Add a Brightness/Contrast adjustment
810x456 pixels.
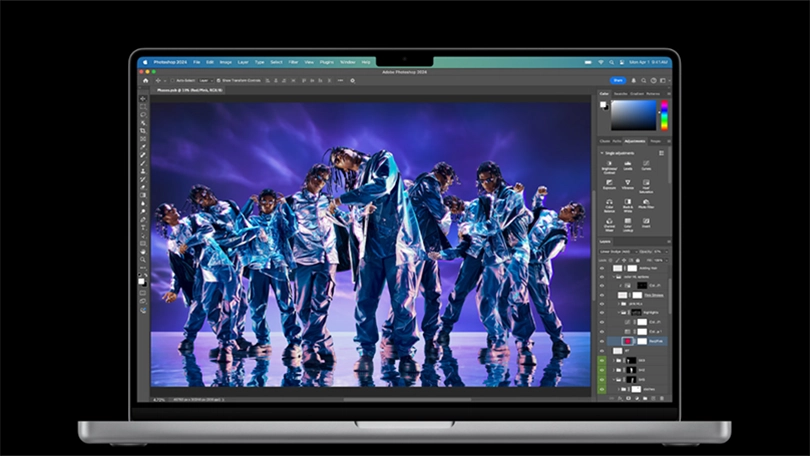tap(609, 165)
